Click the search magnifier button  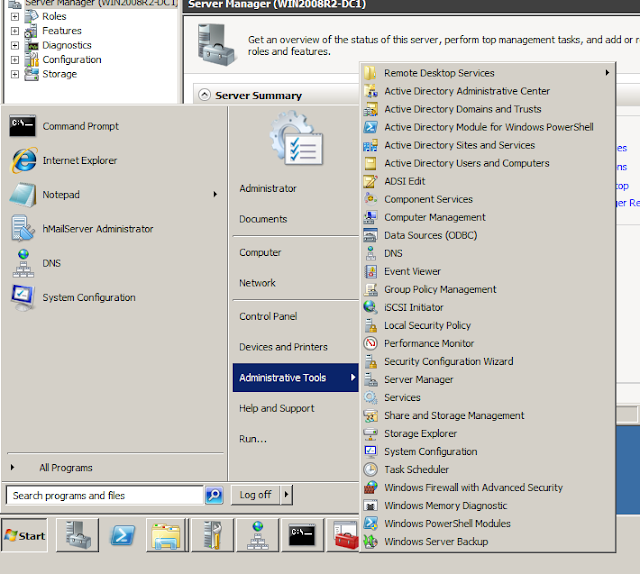(214, 495)
